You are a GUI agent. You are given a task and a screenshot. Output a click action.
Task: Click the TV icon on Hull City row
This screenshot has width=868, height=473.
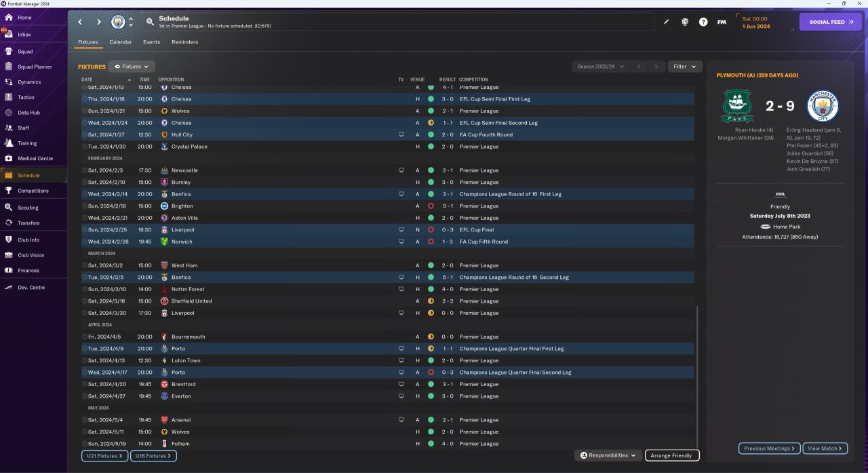[401, 134]
